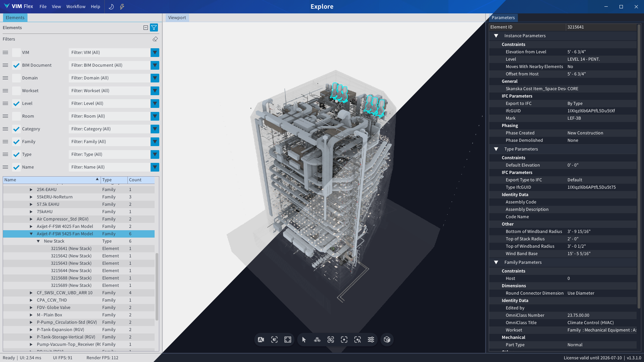Toggle the funnel filter button in Elements
Image resolution: width=644 pixels, height=362 pixels.
[154, 27]
